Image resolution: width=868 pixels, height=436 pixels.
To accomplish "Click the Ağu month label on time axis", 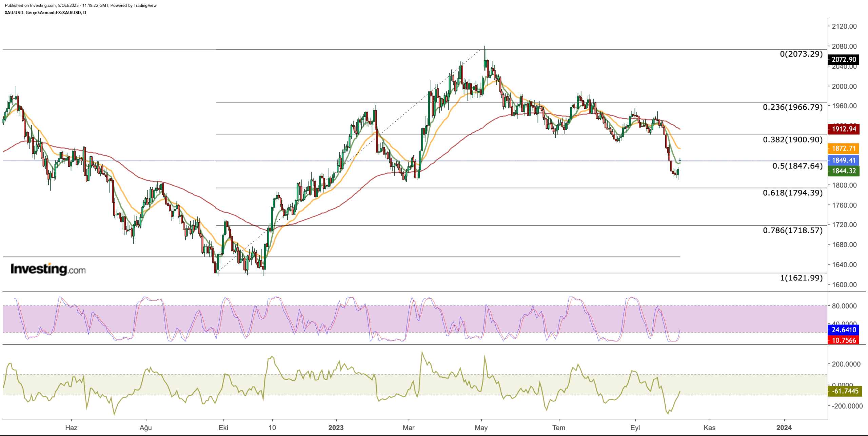I will [x=146, y=428].
